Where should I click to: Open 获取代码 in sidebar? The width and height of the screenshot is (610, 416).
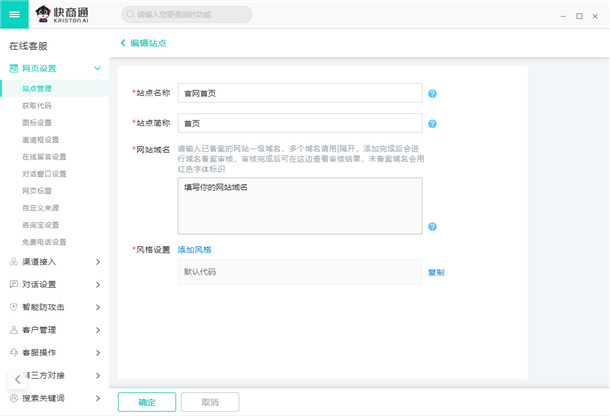(x=36, y=105)
